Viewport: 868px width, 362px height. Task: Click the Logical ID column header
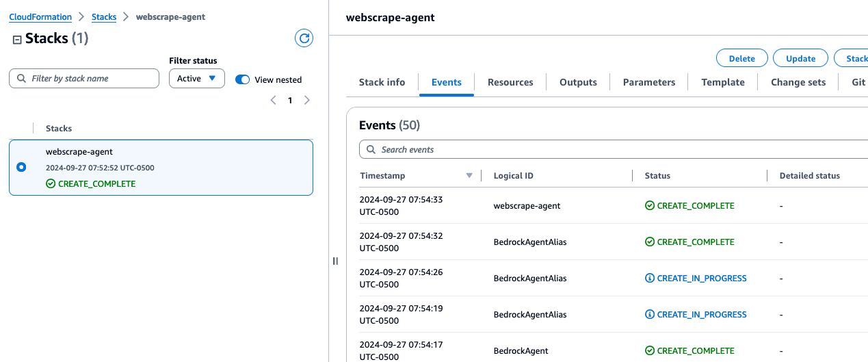click(514, 176)
